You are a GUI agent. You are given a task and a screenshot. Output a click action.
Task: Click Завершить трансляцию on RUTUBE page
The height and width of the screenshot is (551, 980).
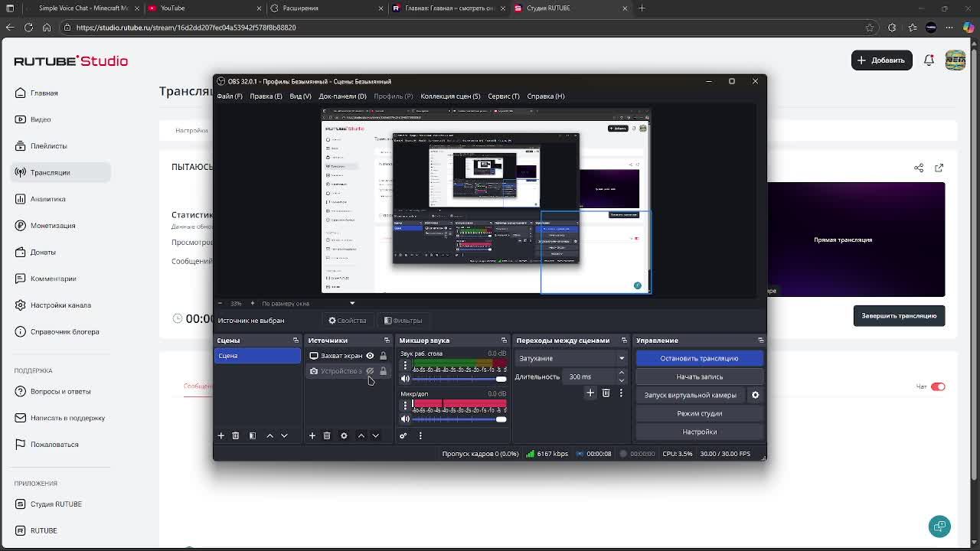click(899, 316)
